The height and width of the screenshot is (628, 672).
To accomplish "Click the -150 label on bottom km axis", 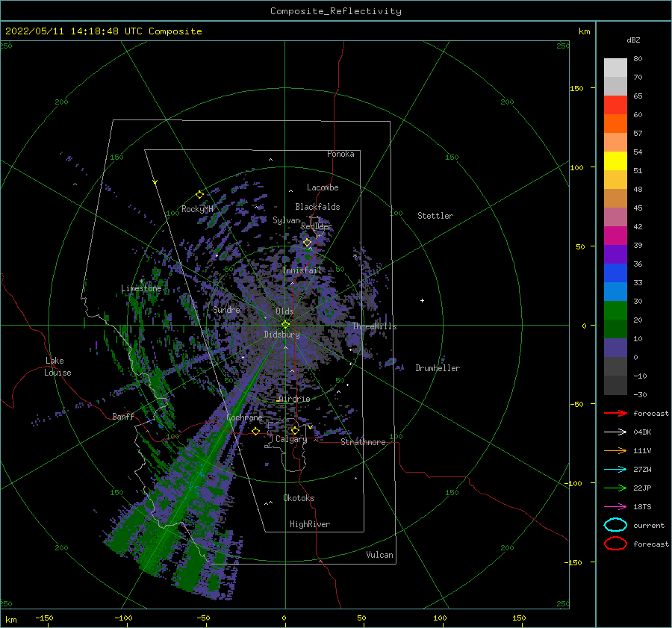I will [44, 618].
